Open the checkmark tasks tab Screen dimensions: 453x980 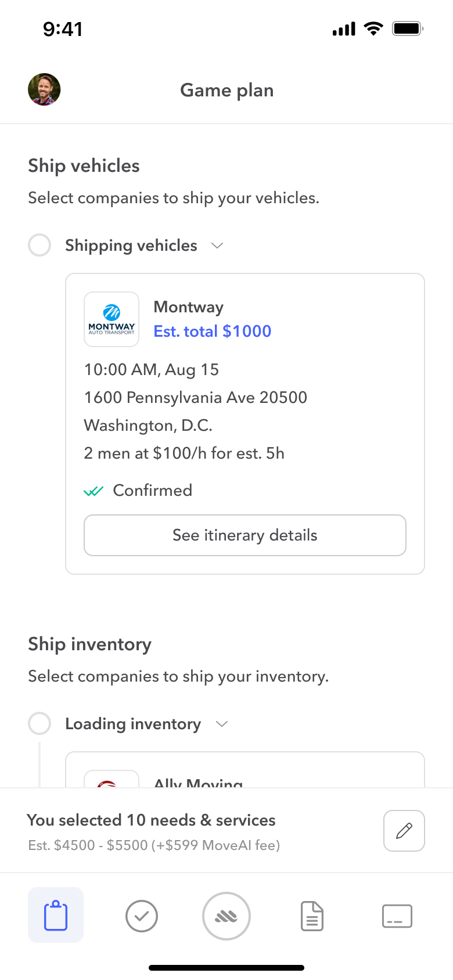[142, 916]
